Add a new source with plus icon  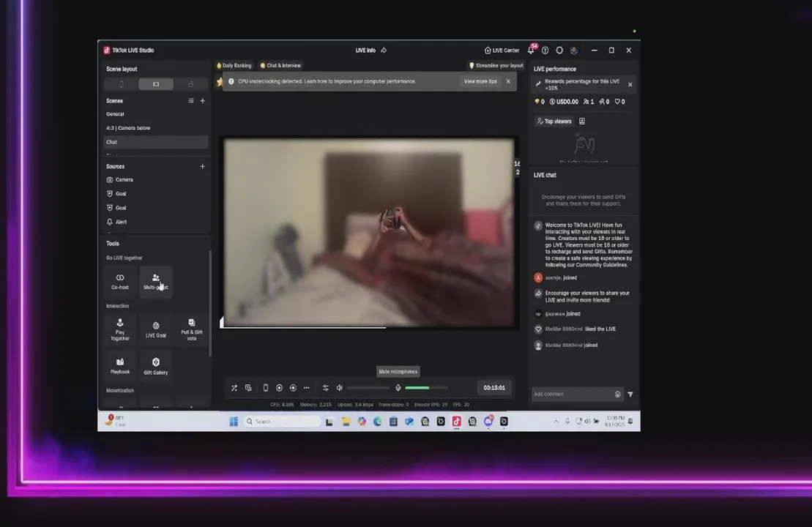(x=203, y=167)
